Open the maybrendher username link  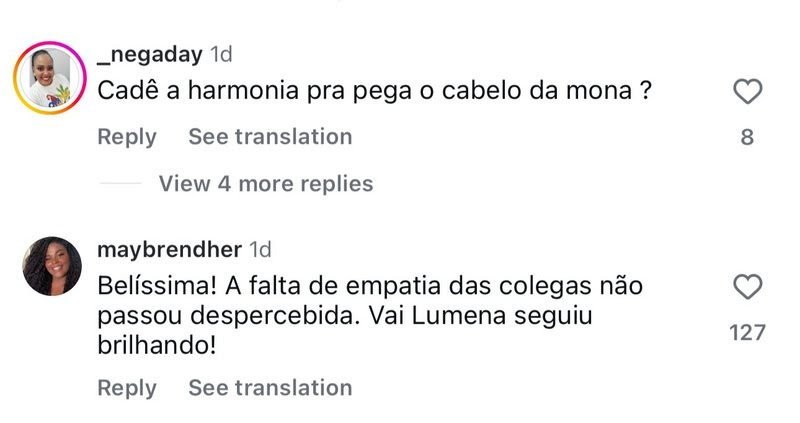170,249
